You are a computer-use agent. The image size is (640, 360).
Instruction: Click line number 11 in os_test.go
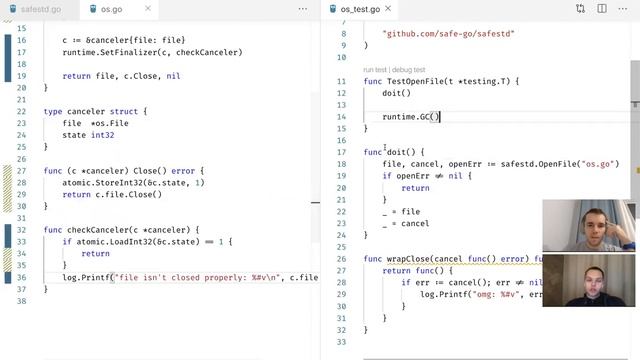(x=341, y=81)
